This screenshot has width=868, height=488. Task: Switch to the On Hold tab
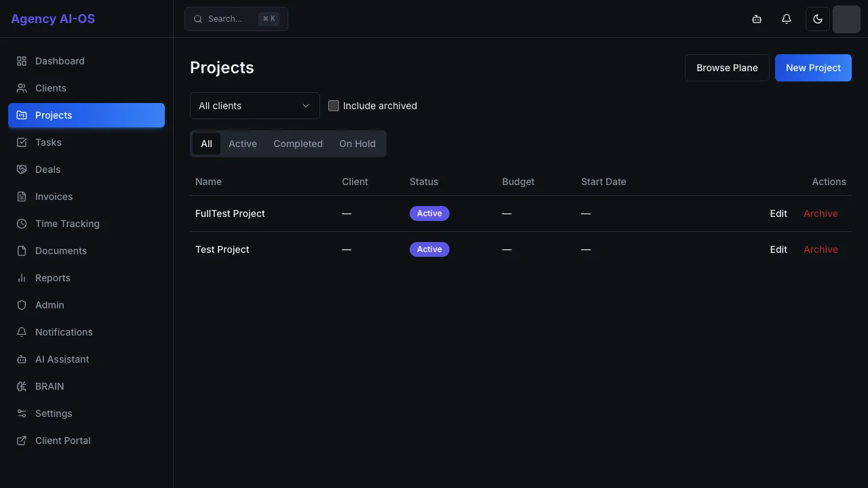(357, 144)
